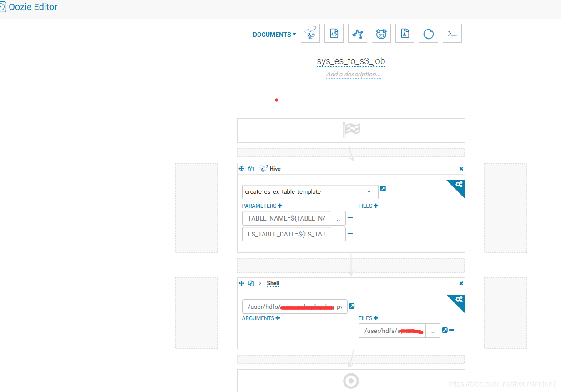Image resolution: width=561 pixels, height=392 pixels.
Task: Open the create_es_ex_table_template template selector
Action: pos(310,191)
